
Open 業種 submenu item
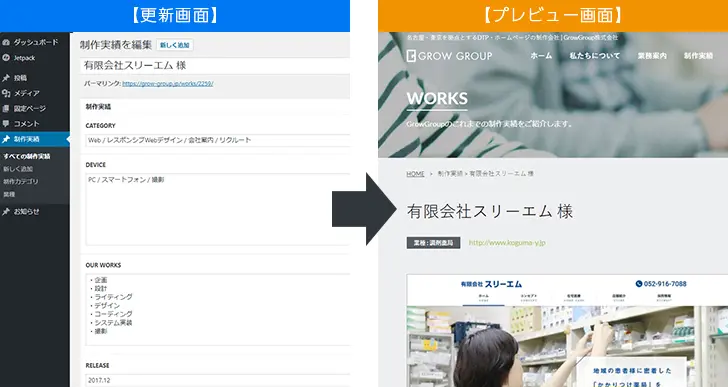coord(9,194)
